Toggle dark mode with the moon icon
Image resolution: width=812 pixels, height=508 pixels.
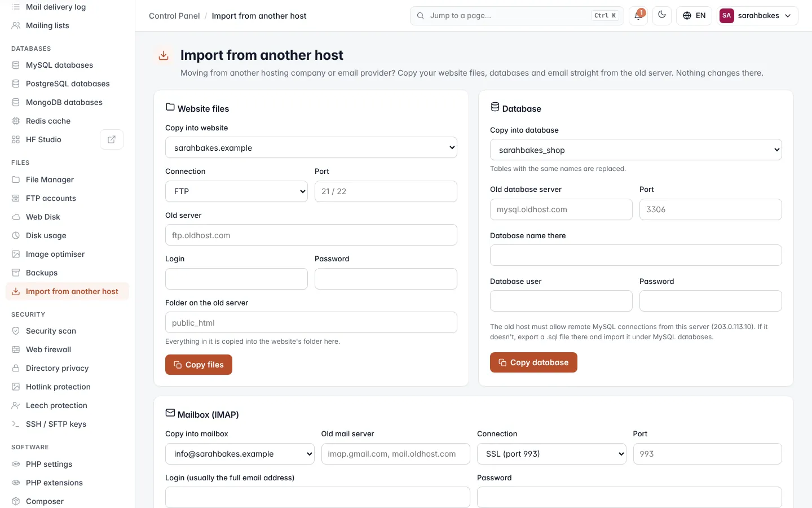point(662,16)
